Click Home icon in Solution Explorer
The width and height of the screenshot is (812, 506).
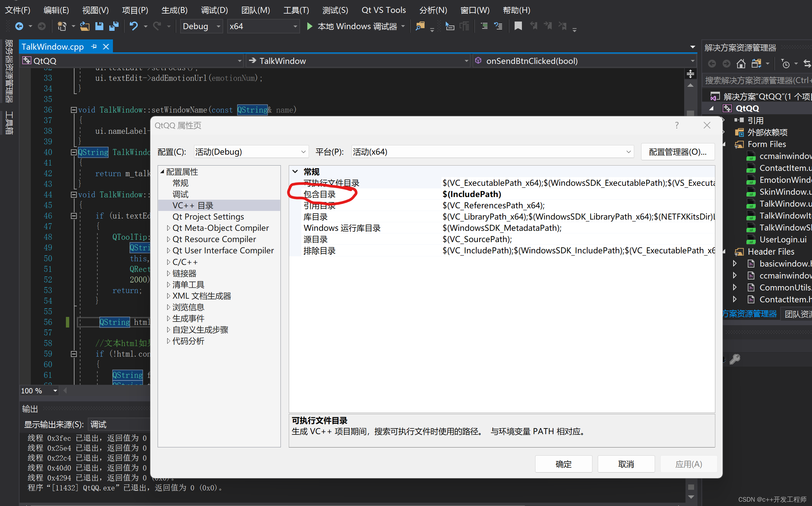pyautogui.click(x=741, y=64)
